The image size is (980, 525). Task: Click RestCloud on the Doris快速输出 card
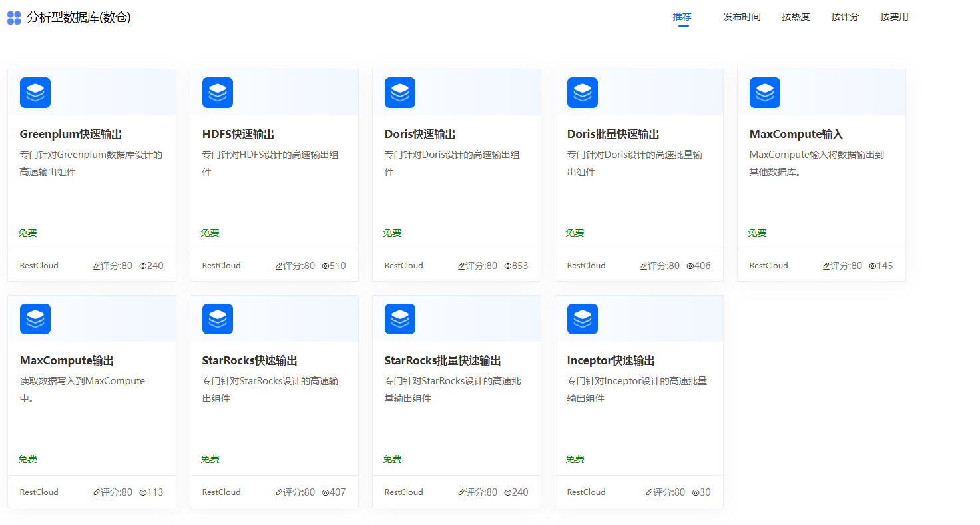pyautogui.click(x=404, y=266)
